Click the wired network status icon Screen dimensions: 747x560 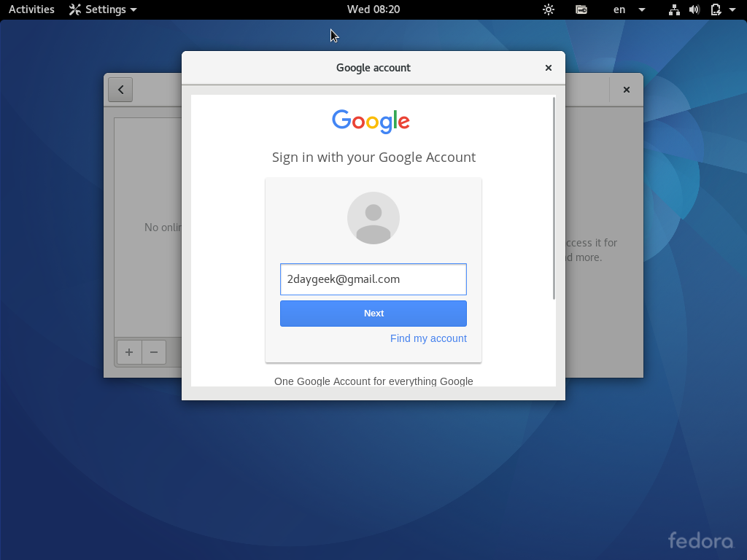673,9
